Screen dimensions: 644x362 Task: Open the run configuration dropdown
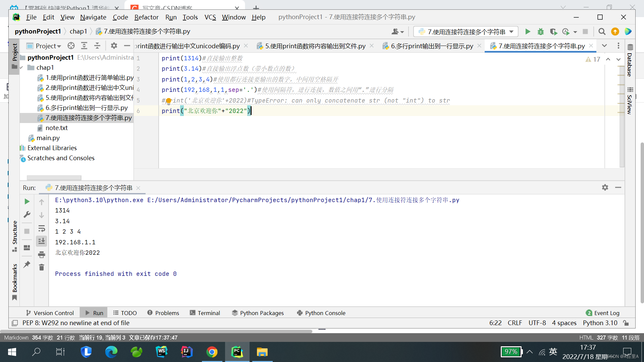click(x=466, y=32)
